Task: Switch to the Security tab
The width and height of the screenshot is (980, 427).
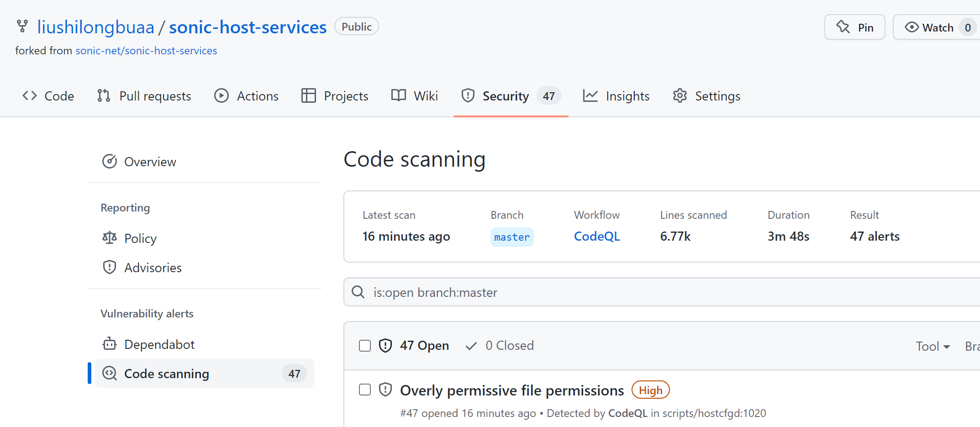Action: (506, 95)
